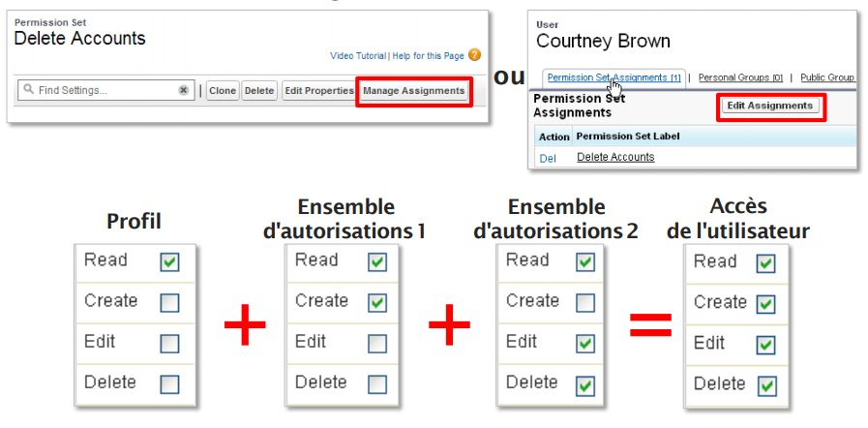This screenshot has width=868, height=428.
Task: Clear the Find Settings search field
Action: [x=183, y=90]
